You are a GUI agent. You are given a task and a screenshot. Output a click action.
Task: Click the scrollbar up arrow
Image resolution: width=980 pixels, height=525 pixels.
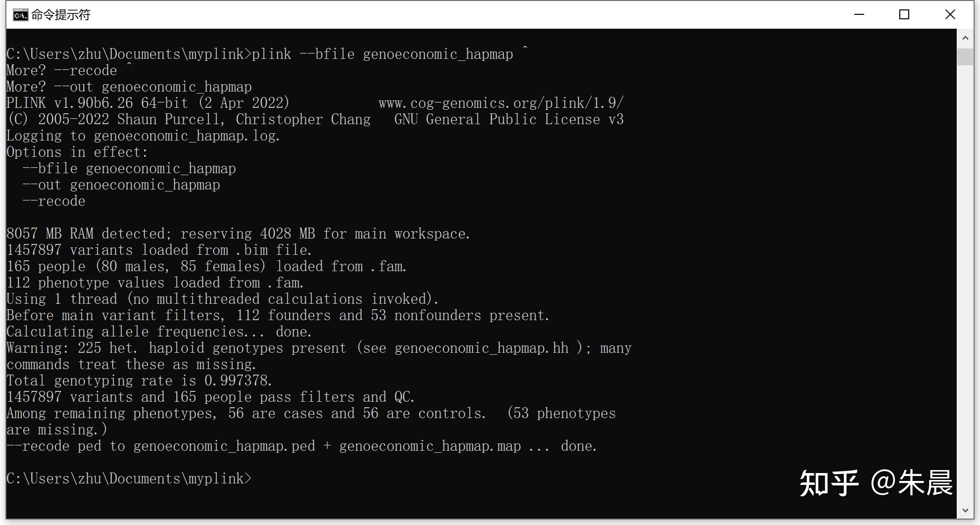coord(965,38)
